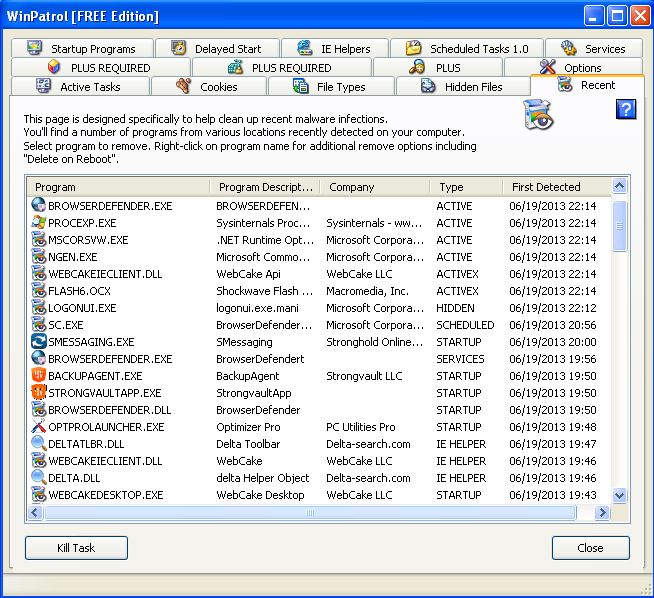The image size is (654, 598).
Task: Open PLUS REQUIRED tab with castle icon
Action: [282, 67]
